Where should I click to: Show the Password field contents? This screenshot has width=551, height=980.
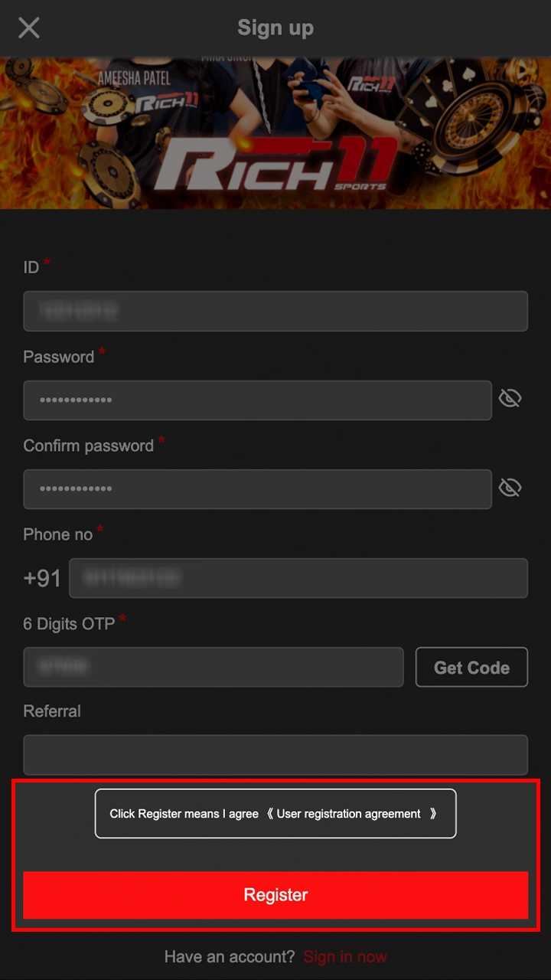(510, 398)
